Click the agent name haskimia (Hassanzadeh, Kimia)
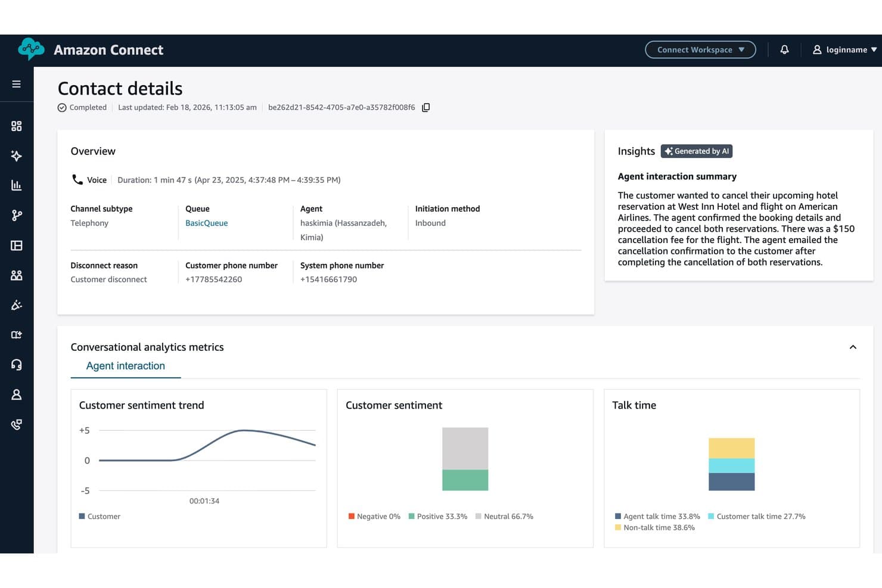This screenshot has height=588, width=882. click(x=343, y=230)
